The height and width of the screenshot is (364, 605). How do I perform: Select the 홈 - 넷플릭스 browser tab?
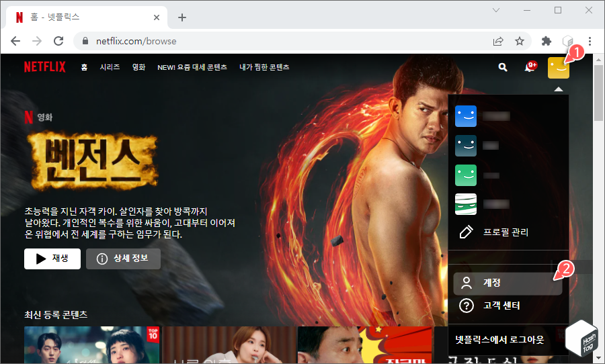pos(87,17)
